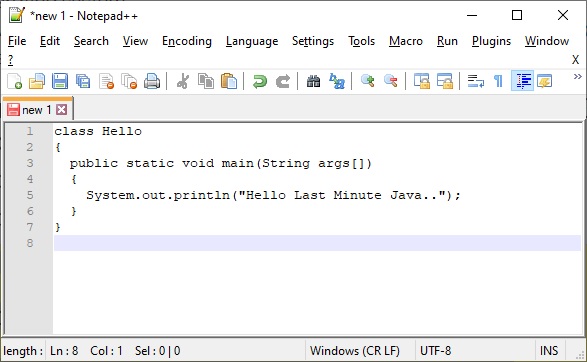
Task: Click the Zoom In magnifier icon
Action: [x=367, y=81]
